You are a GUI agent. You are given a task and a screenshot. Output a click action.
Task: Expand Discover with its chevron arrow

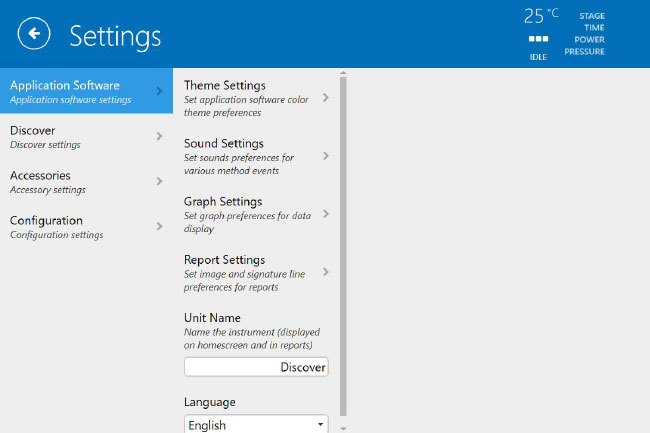[159, 136]
